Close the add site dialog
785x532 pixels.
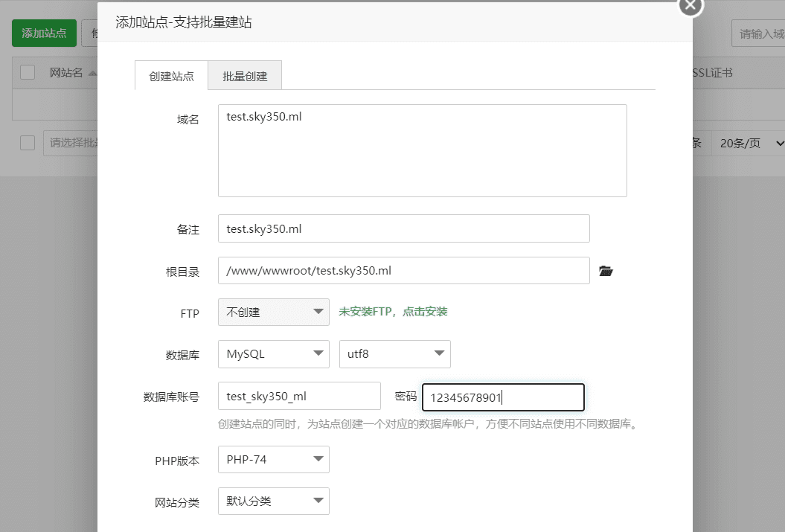click(690, 5)
